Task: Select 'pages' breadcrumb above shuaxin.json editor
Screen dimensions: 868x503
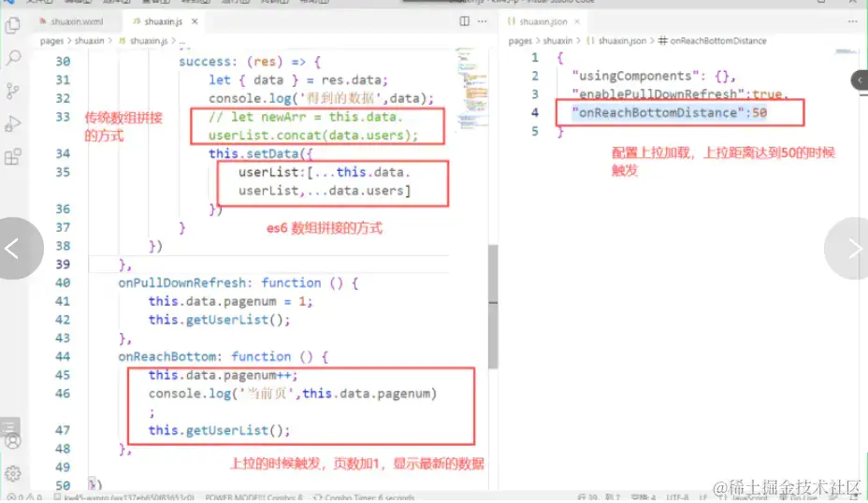Action: [520, 41]
